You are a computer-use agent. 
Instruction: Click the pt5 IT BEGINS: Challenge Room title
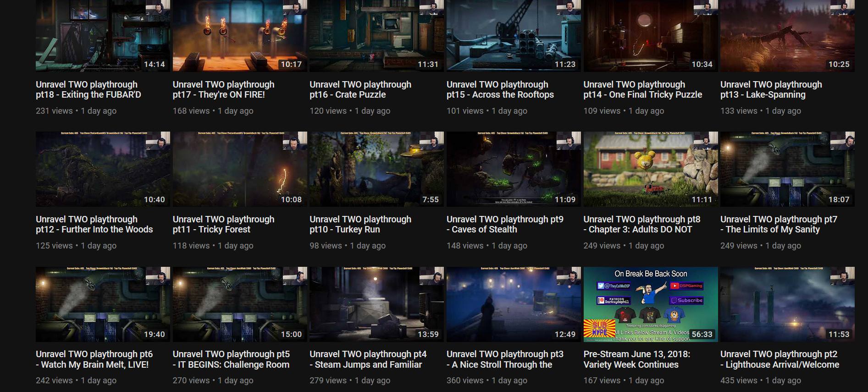231,359
